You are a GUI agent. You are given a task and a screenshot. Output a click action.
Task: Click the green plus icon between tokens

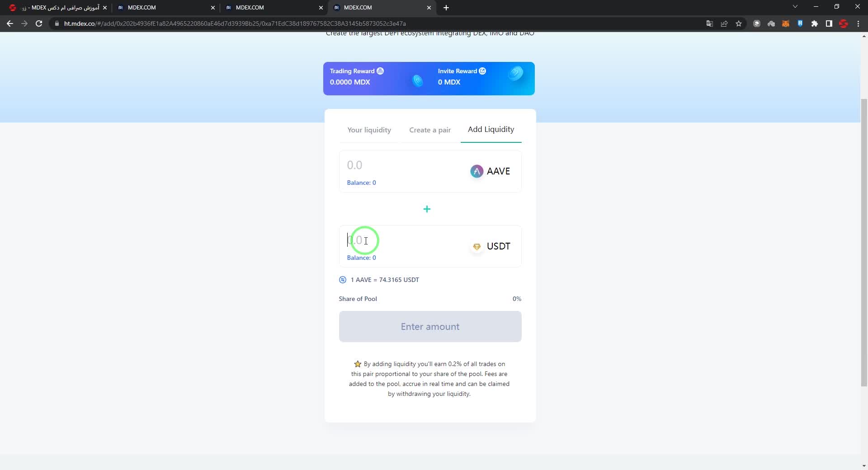pos(427,209)
